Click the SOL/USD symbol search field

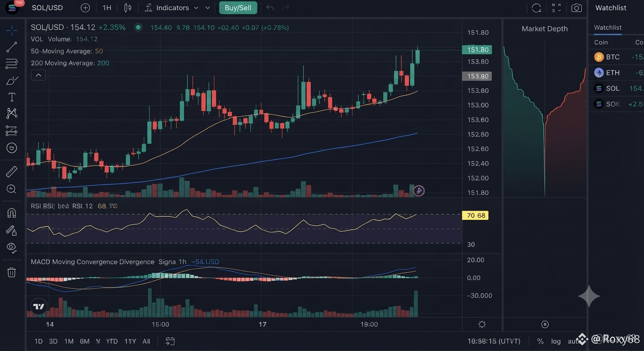(x=48, y=8)
